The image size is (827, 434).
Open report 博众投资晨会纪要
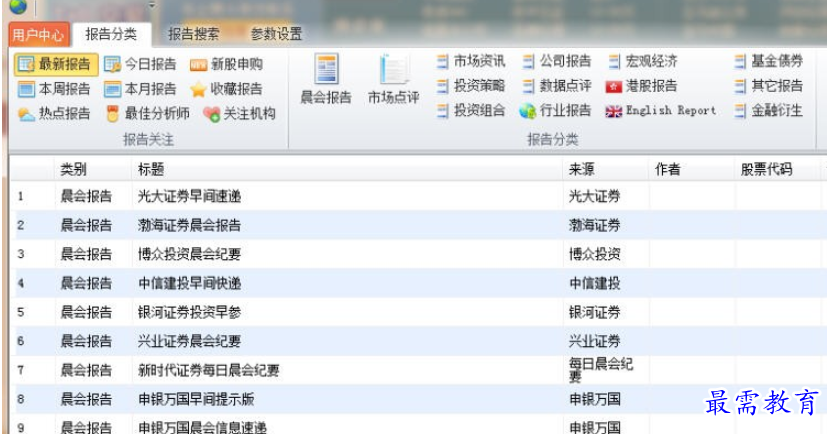189,254
